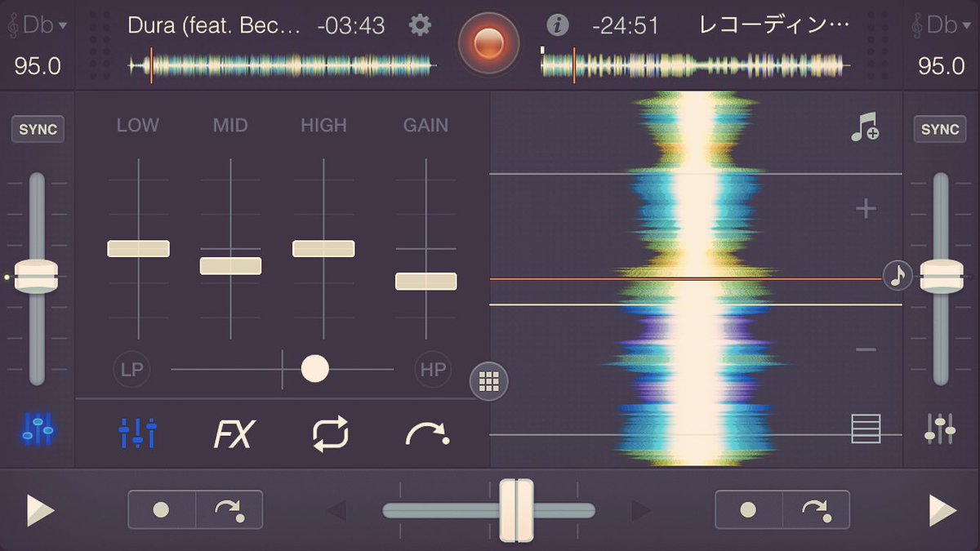980x551 pixels.
Task: Nudge crossfader with left arrow
Action: click(336, 511)
